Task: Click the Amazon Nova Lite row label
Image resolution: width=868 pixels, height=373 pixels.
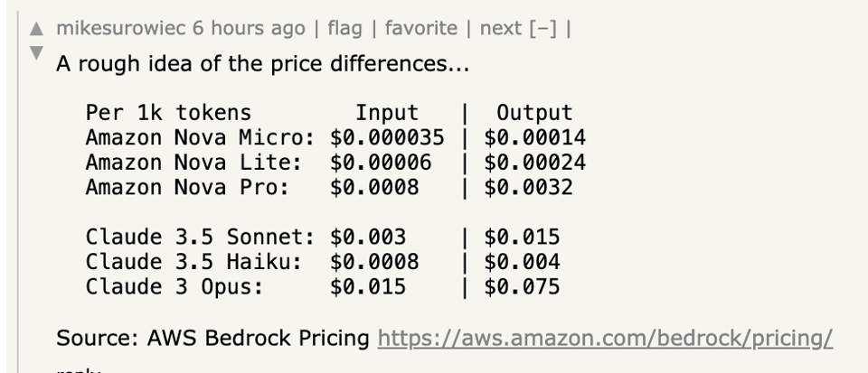Action: 193,163
